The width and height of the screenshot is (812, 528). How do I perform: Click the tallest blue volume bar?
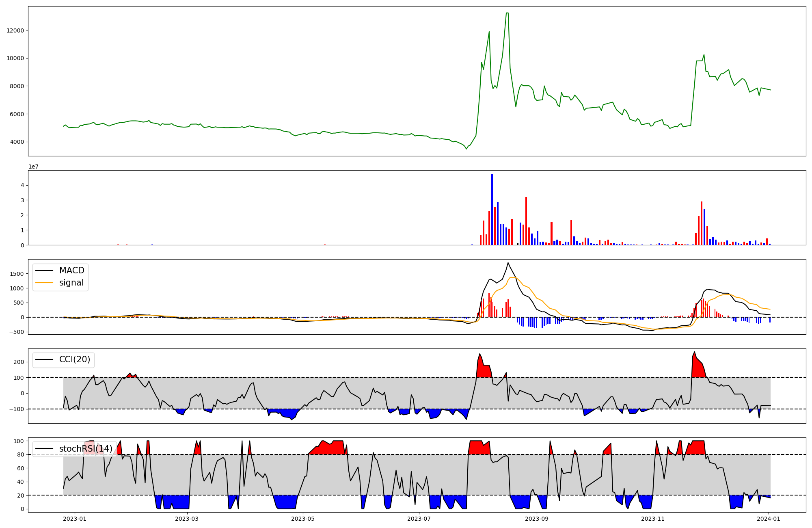(492, 209)
